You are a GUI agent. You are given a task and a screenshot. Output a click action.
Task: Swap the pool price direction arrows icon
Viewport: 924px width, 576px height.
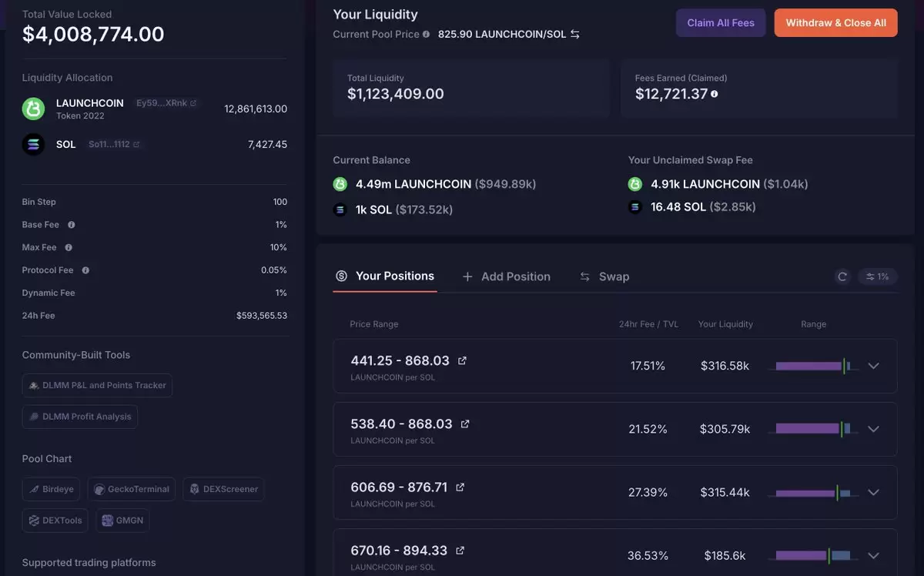[x=574, y=35]
